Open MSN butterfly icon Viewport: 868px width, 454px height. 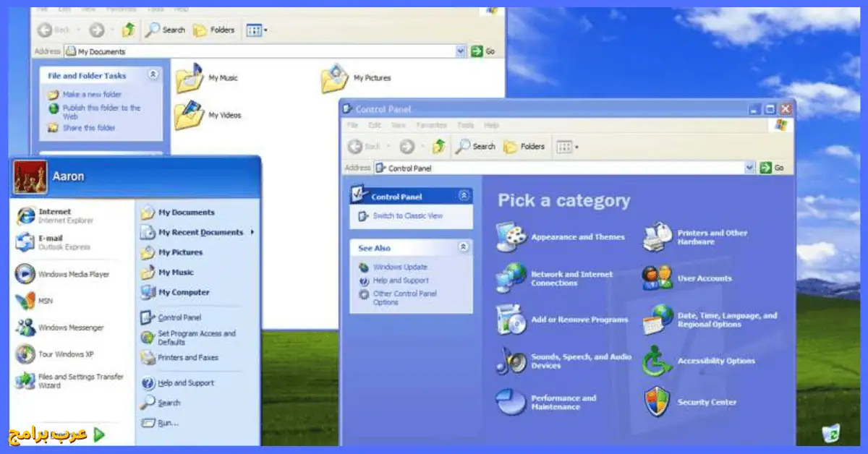pos(25,301)
